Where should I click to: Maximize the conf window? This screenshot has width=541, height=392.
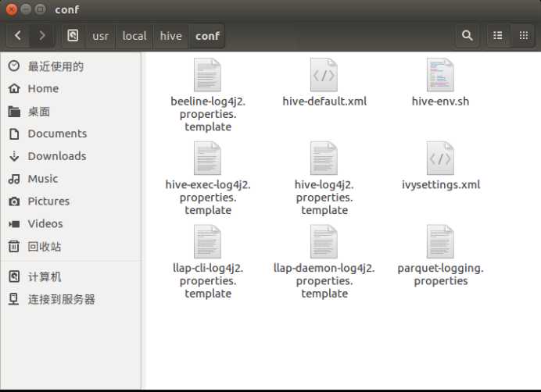coord(41,9)
